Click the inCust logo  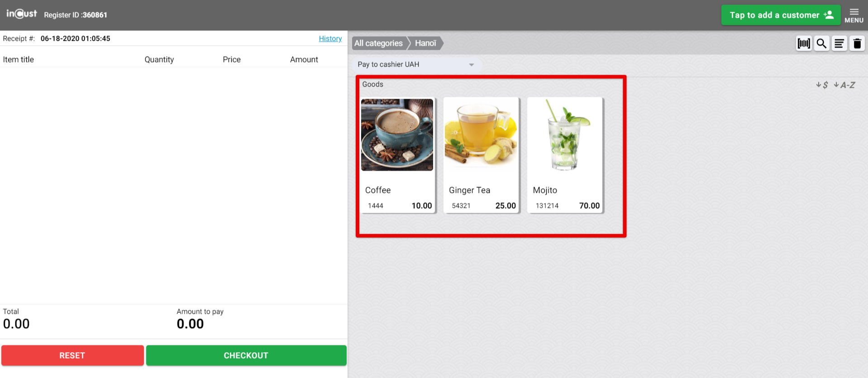point(22,14)
